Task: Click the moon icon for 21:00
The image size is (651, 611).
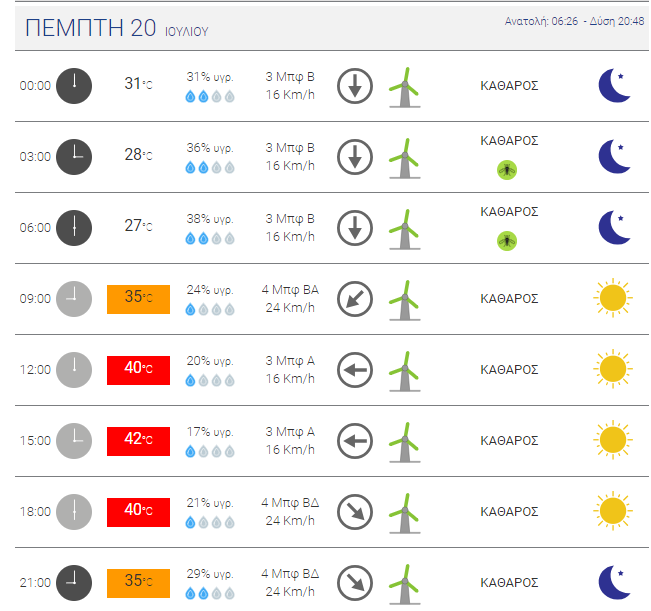Action: pyautogui.click(x=614, y=582)
